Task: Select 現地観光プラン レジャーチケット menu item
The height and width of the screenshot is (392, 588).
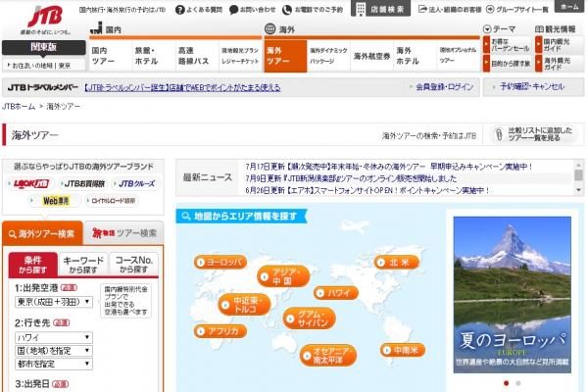Action: coord(240,56)
